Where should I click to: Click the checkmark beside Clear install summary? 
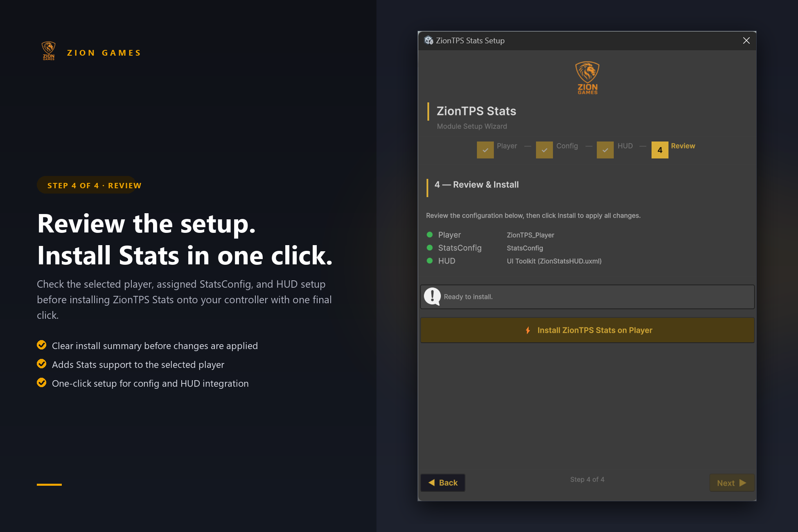click(42, 345)
